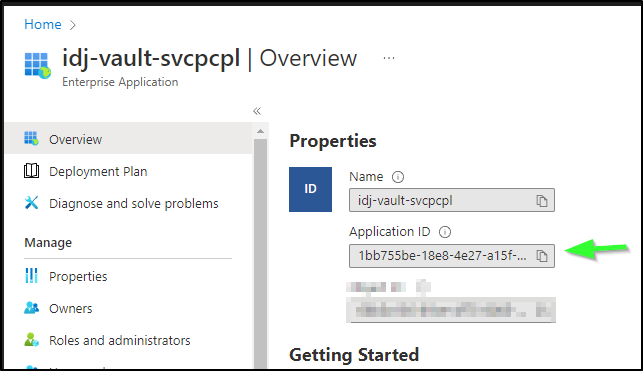Click the Overview grid icon in sidebar
Screen dimensions: 643x371
31,139
